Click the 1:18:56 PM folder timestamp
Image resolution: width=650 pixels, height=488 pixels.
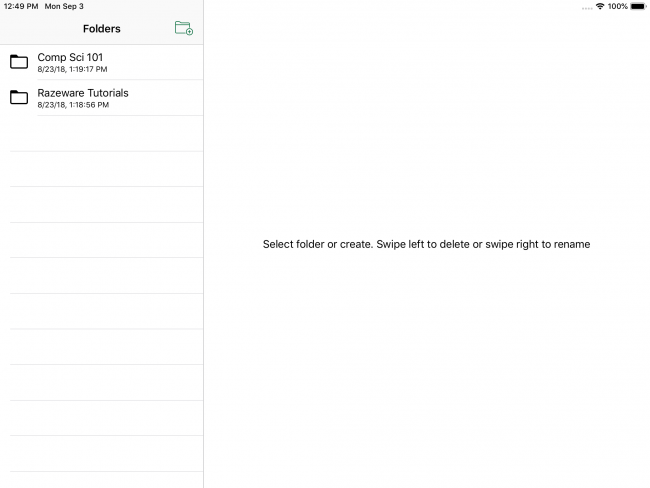(x=73, y=104)
